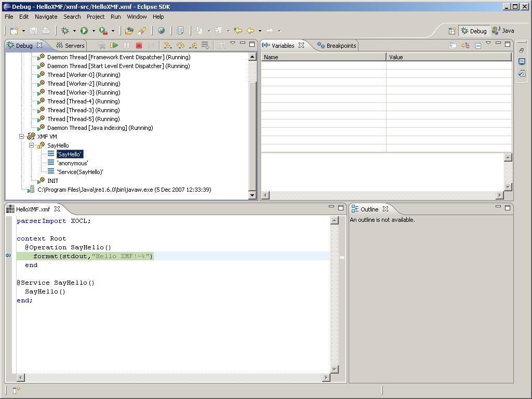
Task: Close the HelloXMF.xmf editor tab
Action: (57, 209)
